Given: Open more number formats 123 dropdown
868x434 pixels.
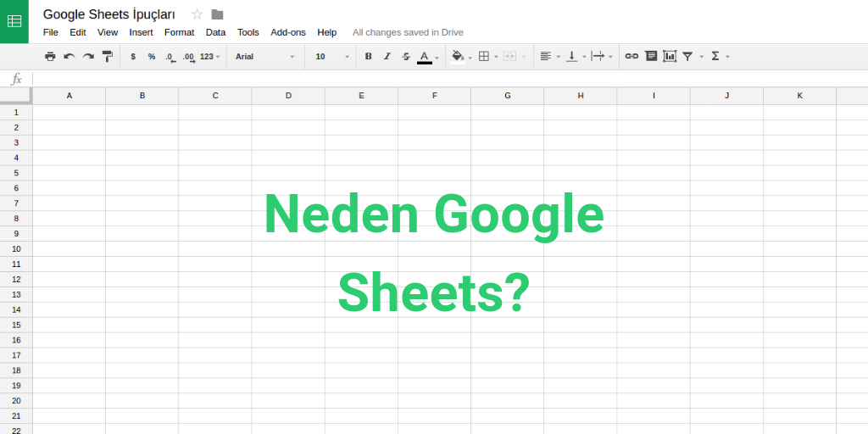Looking at the screenshot, I should point(210,57).
